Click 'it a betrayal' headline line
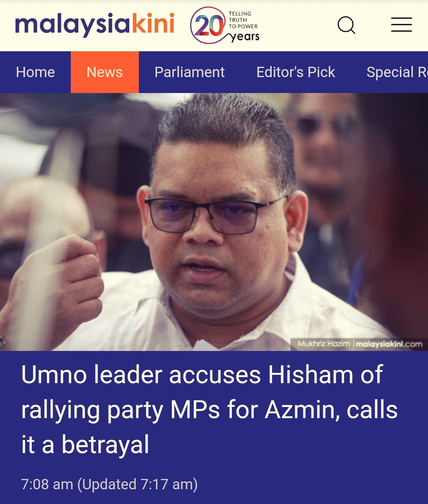Image resolution: width=428 pixels, height=504 pixels. click(x=85, y=445)
